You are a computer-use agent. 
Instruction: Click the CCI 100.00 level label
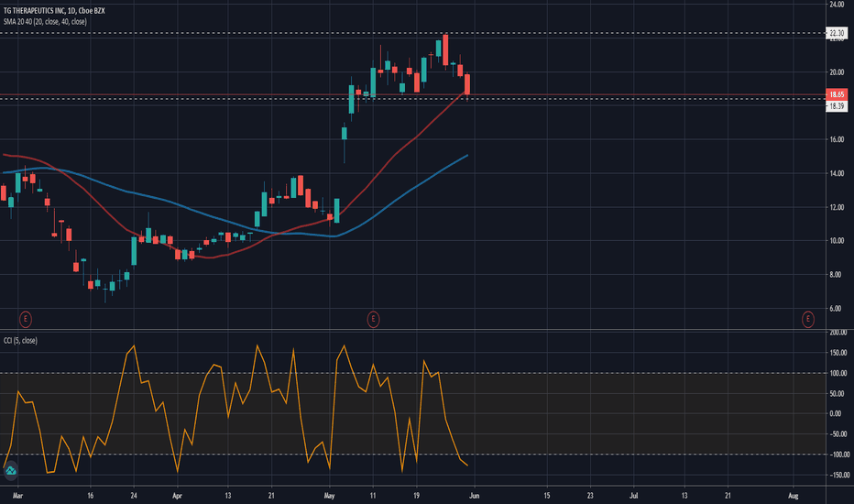[x=838, y=373]
